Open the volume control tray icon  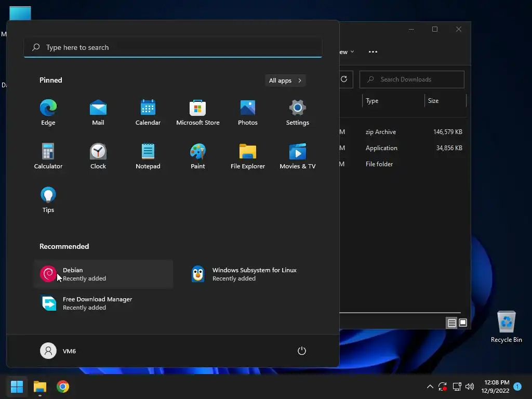pos(470,387)
